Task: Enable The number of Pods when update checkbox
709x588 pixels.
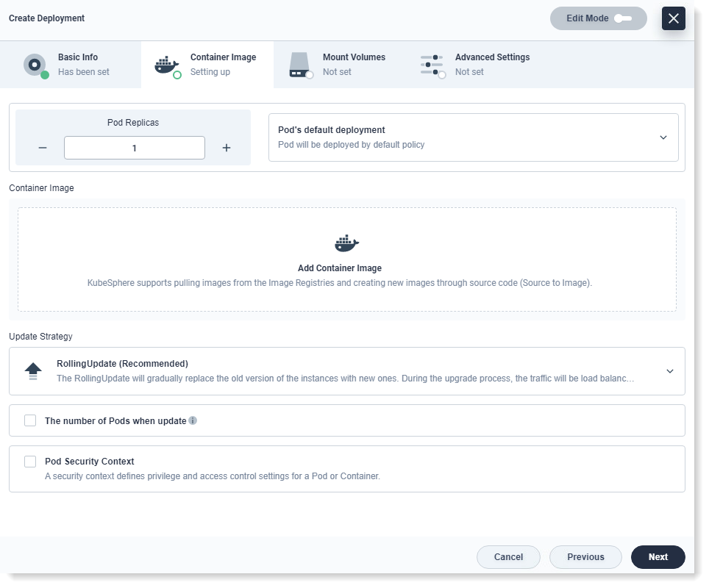Action: coord(30,421)
